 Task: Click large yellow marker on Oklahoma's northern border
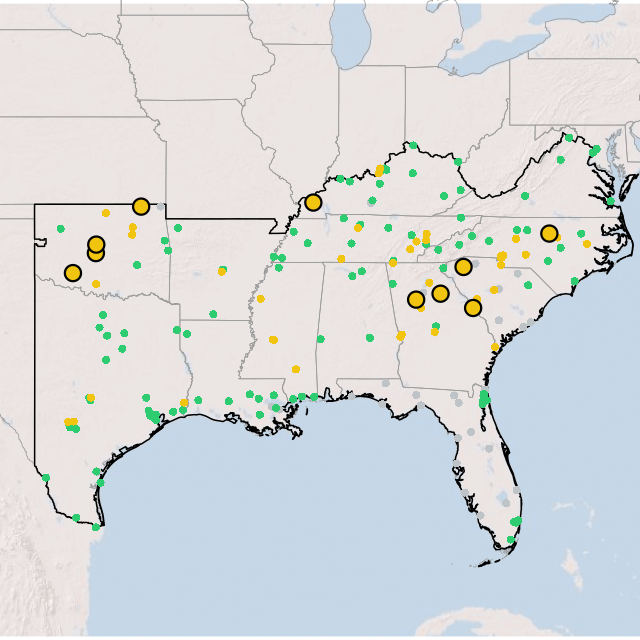point(141,207)
